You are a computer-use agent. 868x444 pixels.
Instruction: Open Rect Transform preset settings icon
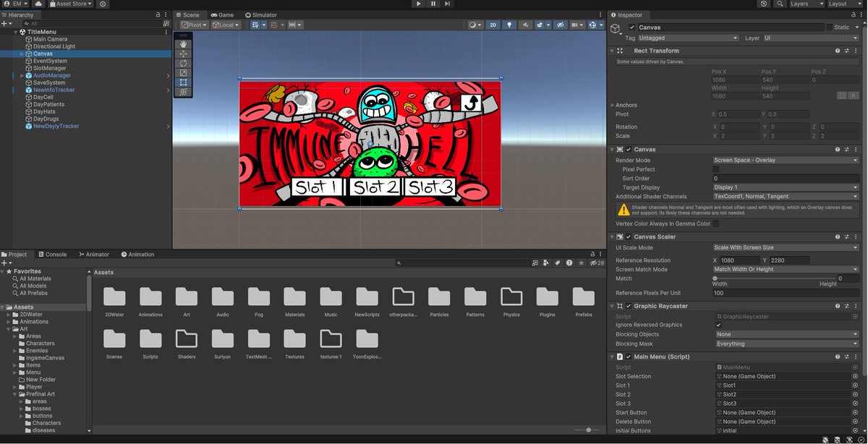[x=846, y=51]
